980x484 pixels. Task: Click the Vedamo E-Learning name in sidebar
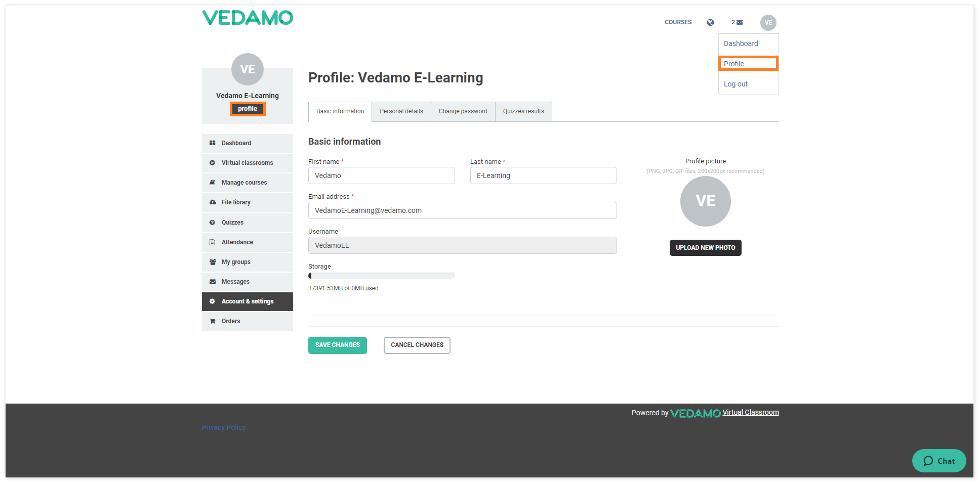tap(248, 96)
